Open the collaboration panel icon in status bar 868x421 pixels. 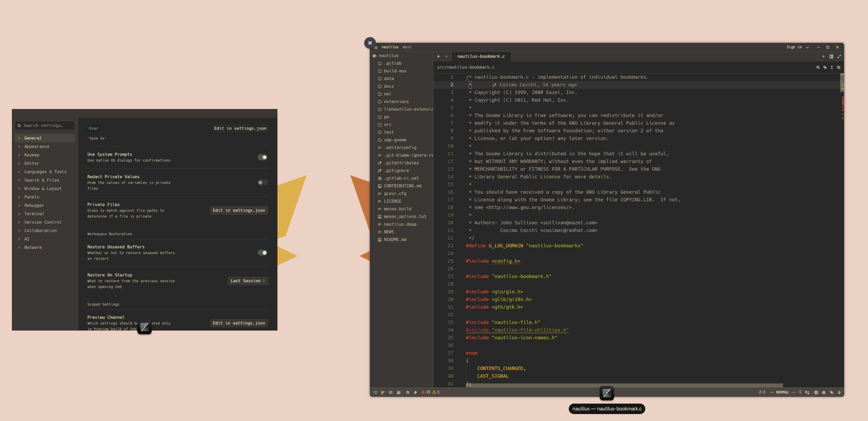click(x=398, y=392)
